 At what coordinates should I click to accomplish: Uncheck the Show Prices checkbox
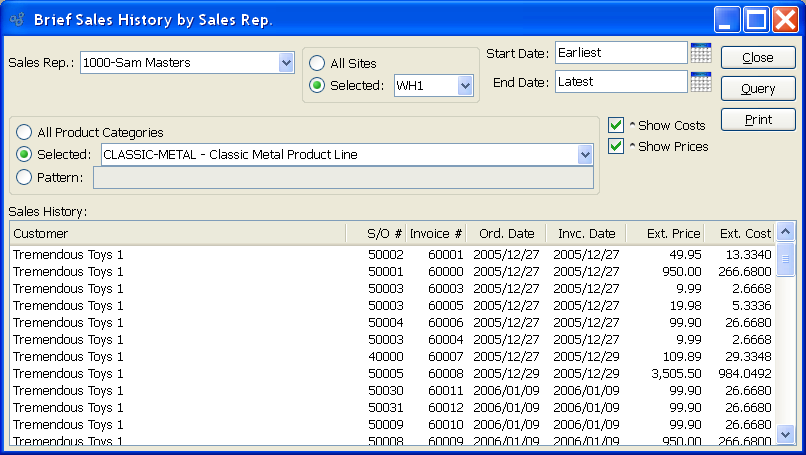616,146
